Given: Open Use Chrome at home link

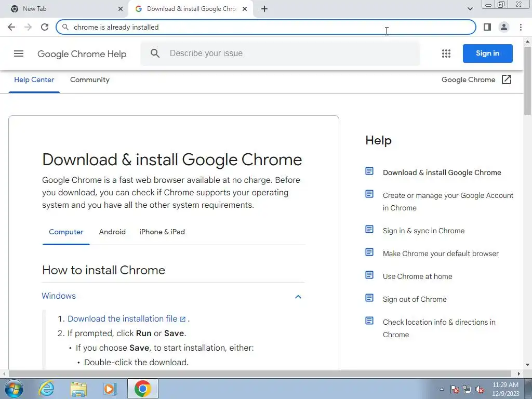Looking at the screenshot, I should coord(417,276).
